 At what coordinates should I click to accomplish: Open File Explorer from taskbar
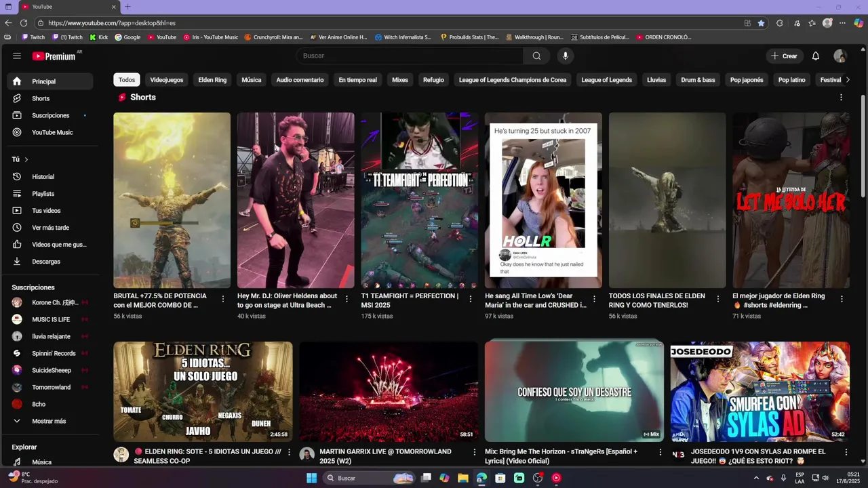point(463,478)
